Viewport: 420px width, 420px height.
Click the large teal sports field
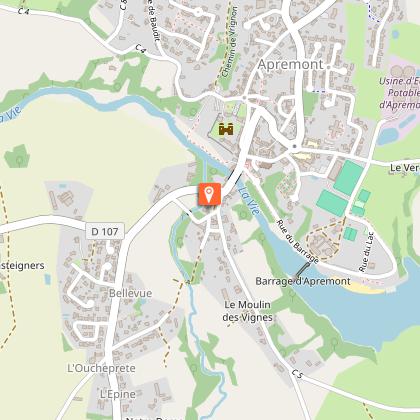tap(348, 178)
